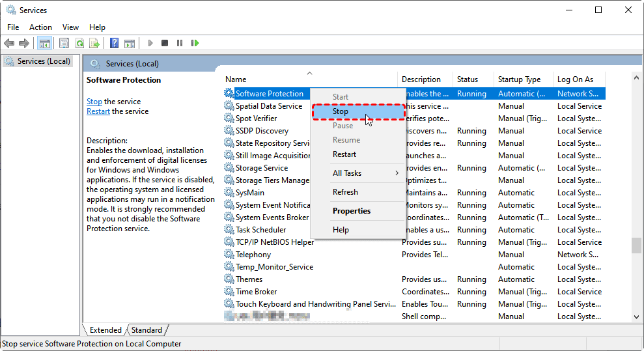Click the Restart the service link
The image size is (644, 351).
click(x=98, y=111)
